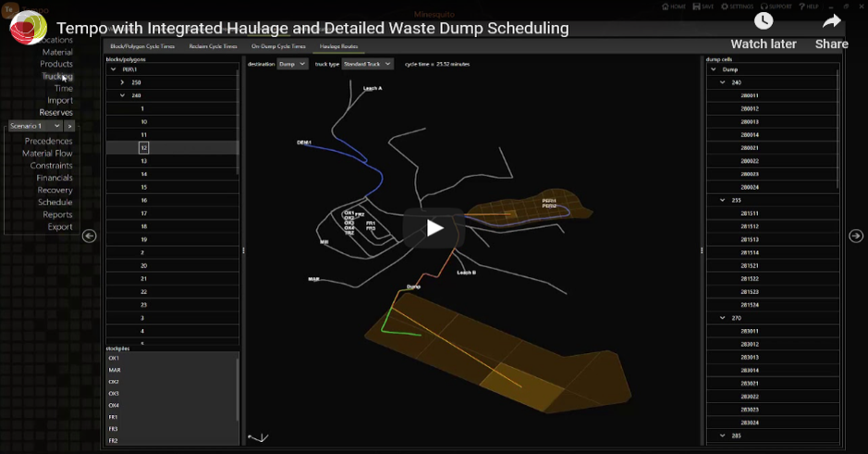This screenshot has width=868, height=454.
Task: Expand the 250 bench node
Action: [x=122, y=82]
